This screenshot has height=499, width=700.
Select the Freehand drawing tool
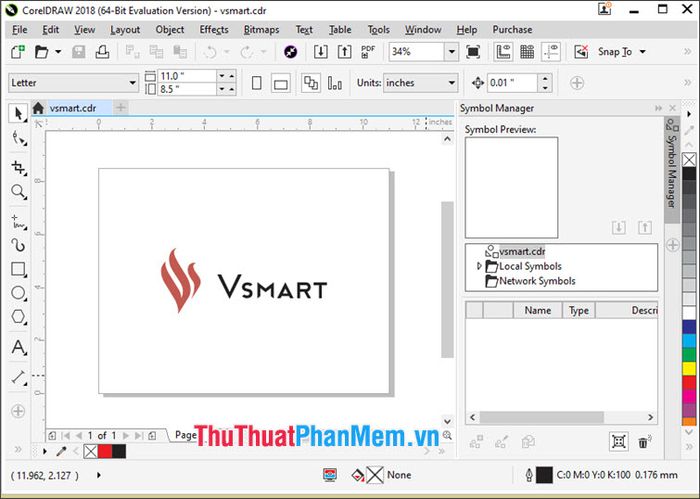point(18,221)
